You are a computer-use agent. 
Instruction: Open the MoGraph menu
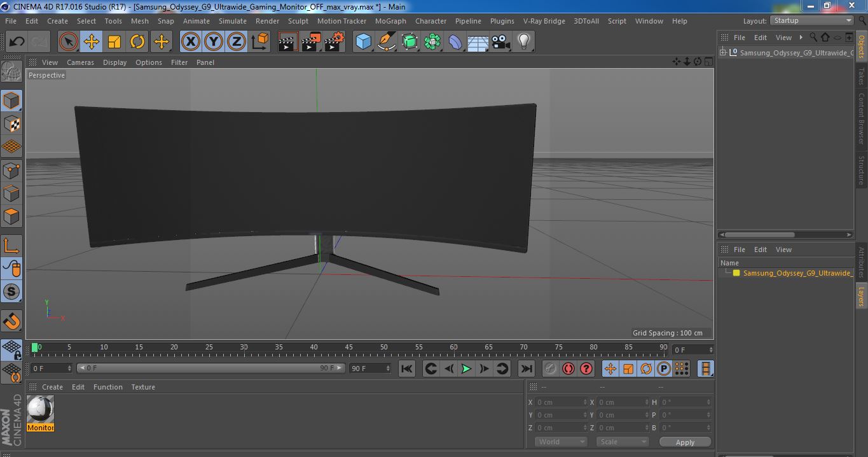[390, 21]
